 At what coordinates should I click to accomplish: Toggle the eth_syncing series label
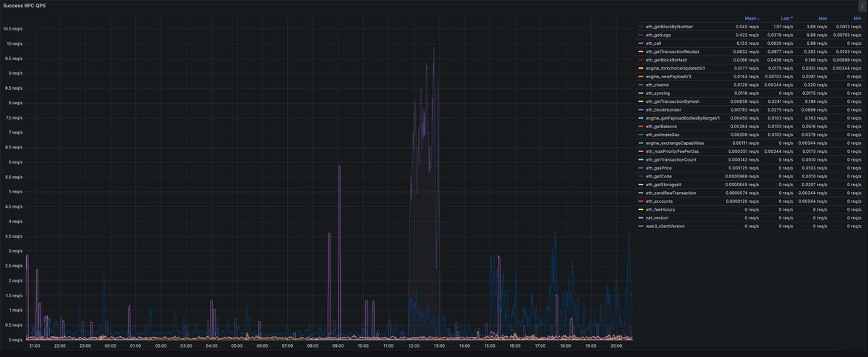(659, 93)
